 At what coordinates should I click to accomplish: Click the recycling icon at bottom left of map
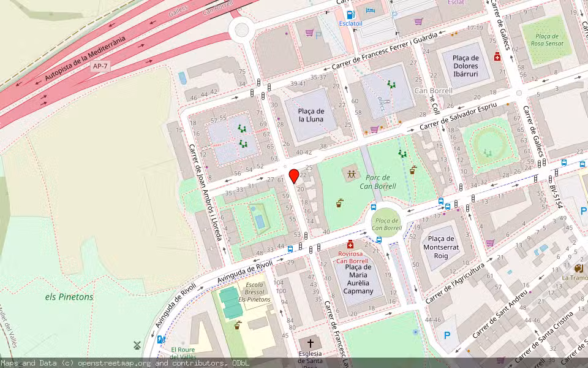[137, 345]
